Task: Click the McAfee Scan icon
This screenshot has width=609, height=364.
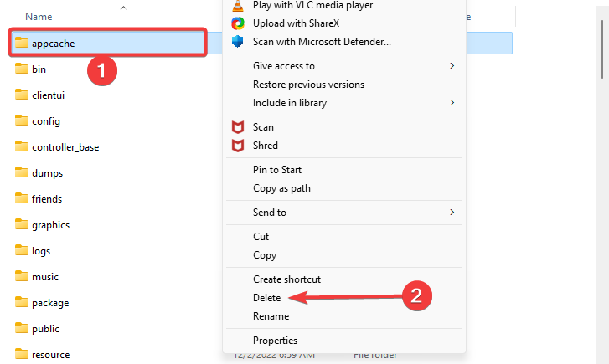Action: tap(238, 127)
